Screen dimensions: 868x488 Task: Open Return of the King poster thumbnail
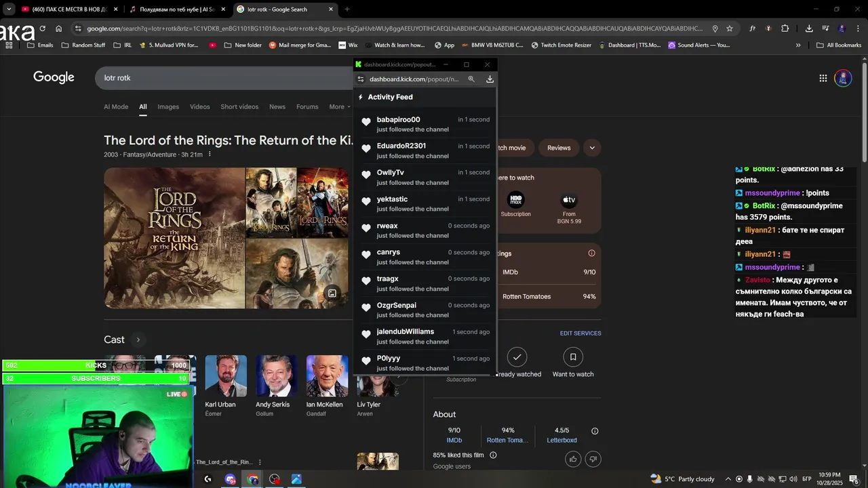pyautogui.click(x=174, y=238)
